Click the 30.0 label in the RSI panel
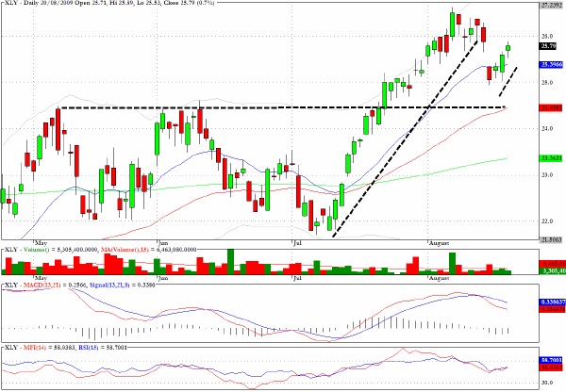 pyautogui.click(x=547, y=383)
